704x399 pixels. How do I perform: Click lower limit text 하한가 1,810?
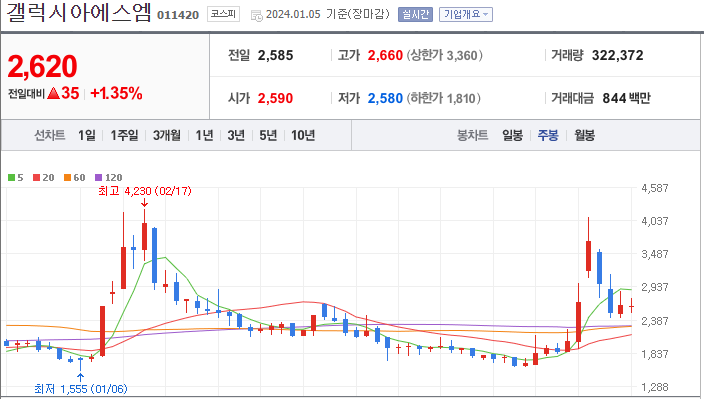pos(443,98)
